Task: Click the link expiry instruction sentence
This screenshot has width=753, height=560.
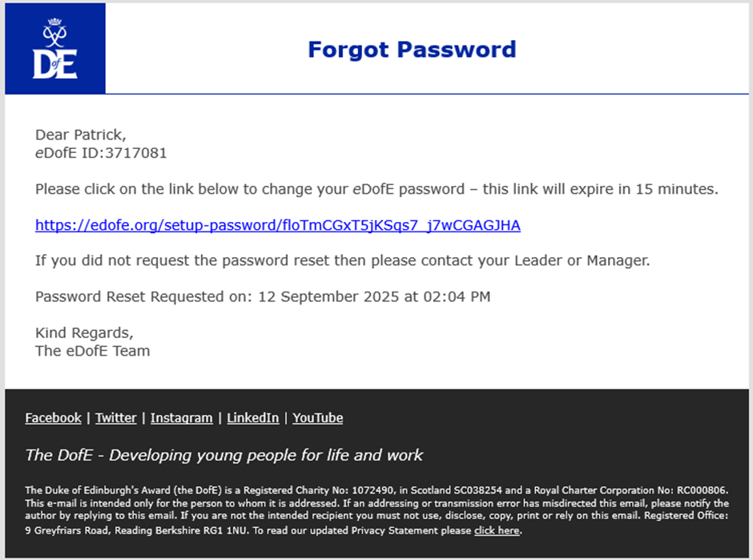Action: 376,190
